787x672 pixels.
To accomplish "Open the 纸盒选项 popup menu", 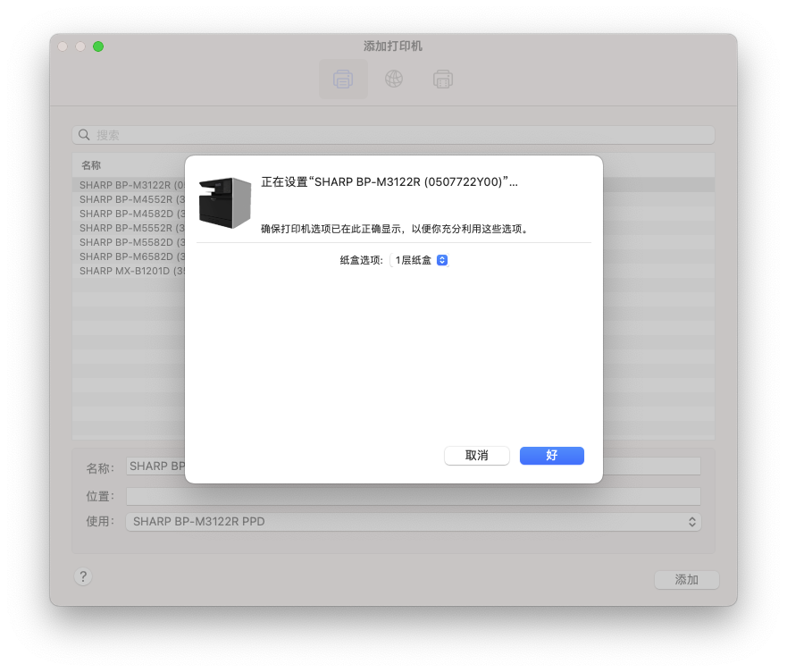I will tap(419, 260).
